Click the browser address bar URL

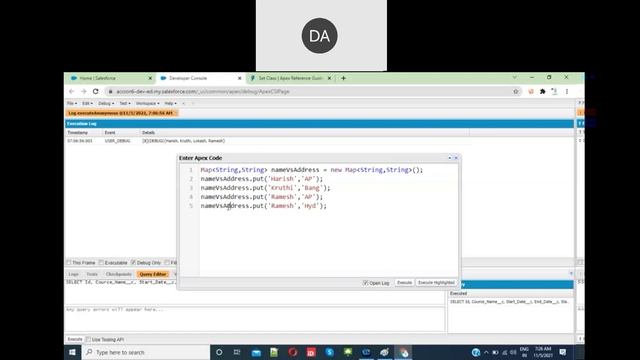point(203,91)
